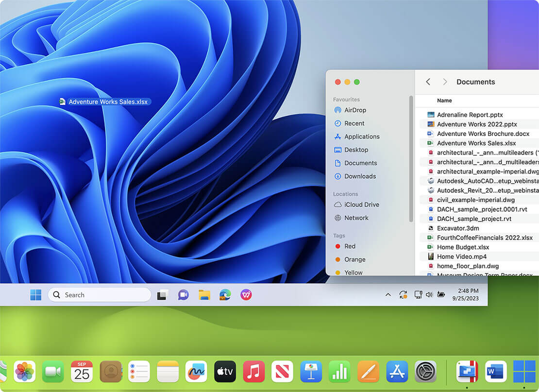Click the volume icon in the Windows taskbar
Image resolution: width=539 pixels, height=392 pixels.
pos(429,295)
